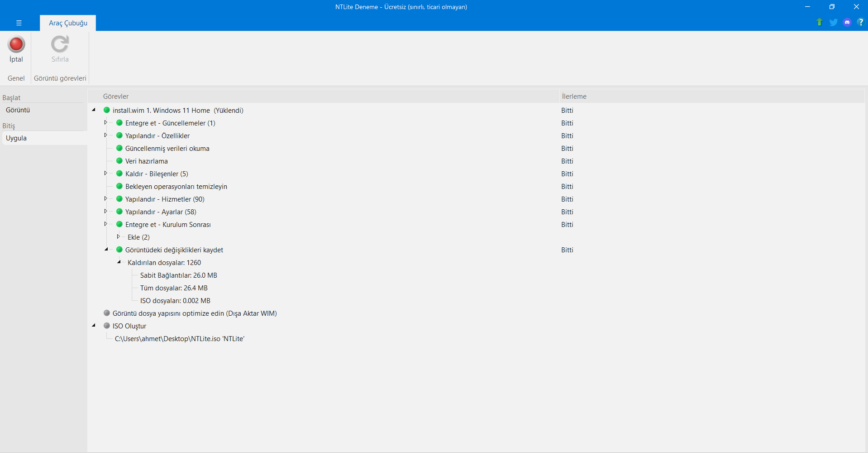Click the Sıfırla reset arrow icon
868x453 pixels.
click(60, 44)
